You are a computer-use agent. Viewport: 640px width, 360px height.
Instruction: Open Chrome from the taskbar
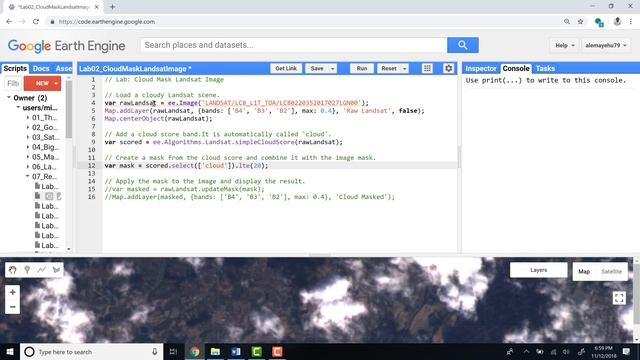[195, 351]
